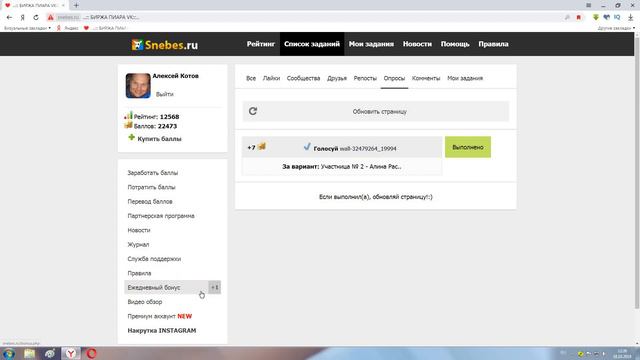The image size is (640, 360).
Task: Open file explorer from taskbar
Action: pyautogui.click(x=29, y=353)
